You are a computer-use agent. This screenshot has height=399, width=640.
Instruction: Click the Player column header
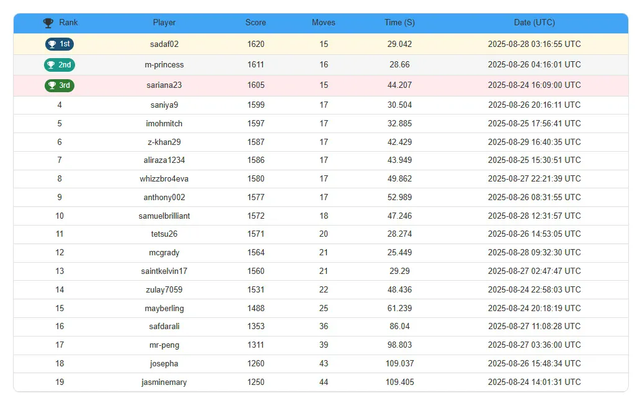pos(164,23)
